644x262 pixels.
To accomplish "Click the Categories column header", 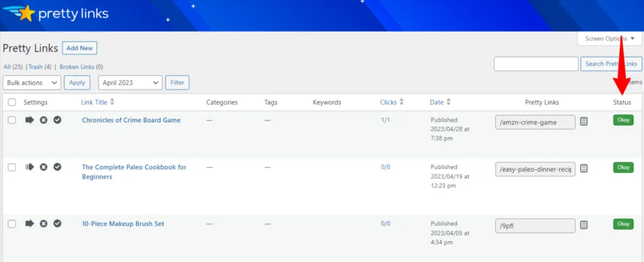I will (x=222, y=103).
